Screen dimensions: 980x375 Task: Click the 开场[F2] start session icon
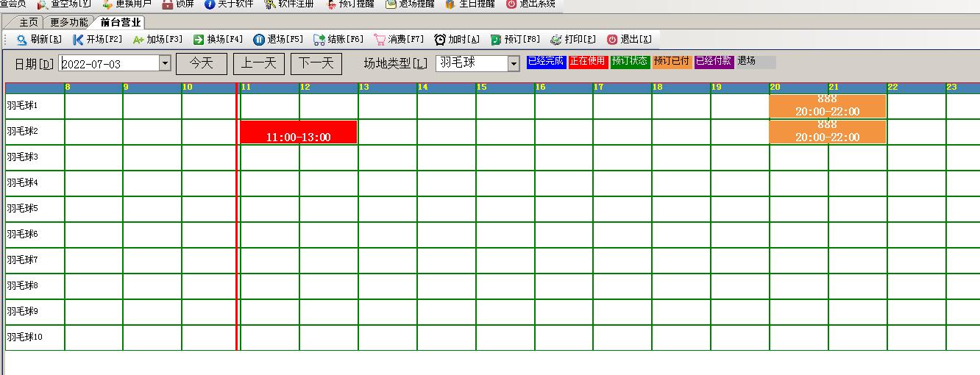pos(78,40)
